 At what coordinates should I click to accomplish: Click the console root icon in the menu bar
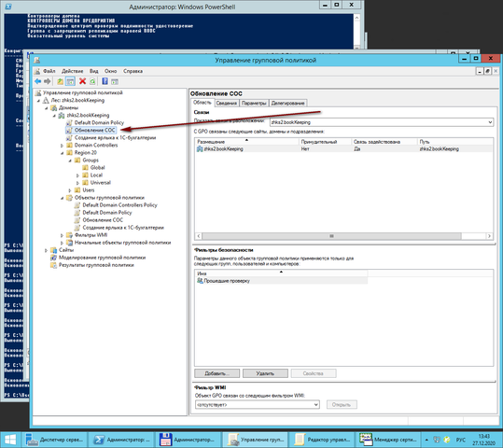[x=37, y=71]
